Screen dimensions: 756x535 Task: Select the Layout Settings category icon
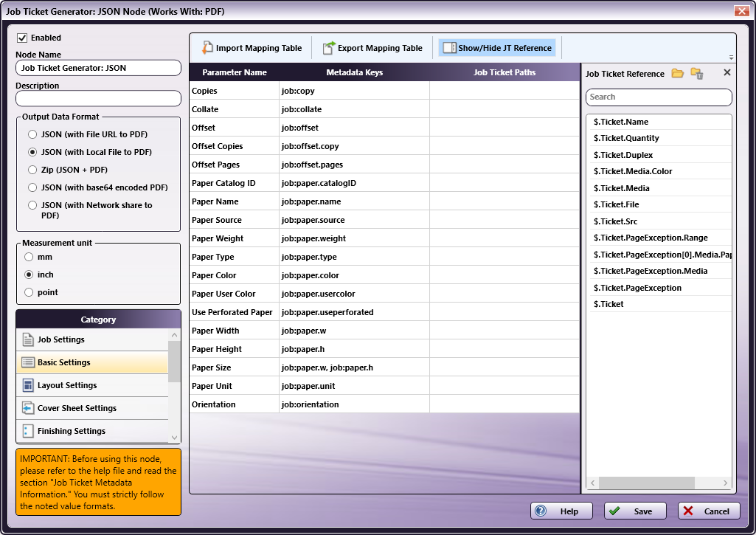[x=28, y=385]
